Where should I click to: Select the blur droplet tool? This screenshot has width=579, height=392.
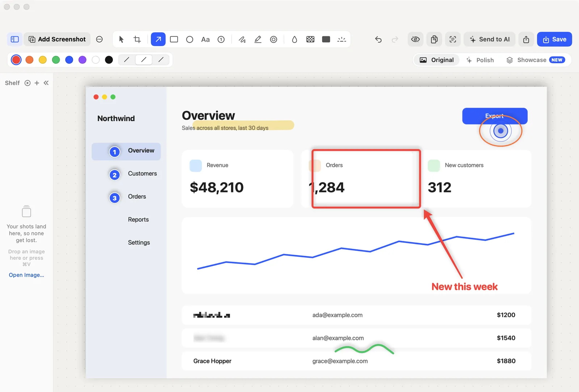click(295, 39)
